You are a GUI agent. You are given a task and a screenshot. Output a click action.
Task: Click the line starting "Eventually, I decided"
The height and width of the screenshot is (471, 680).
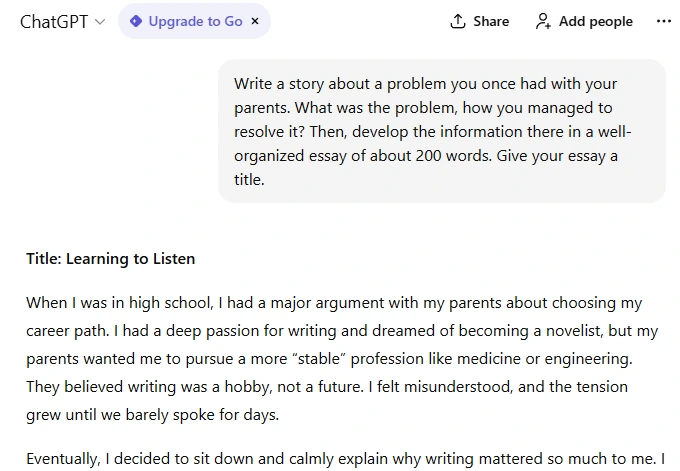(x=344, y=459)
